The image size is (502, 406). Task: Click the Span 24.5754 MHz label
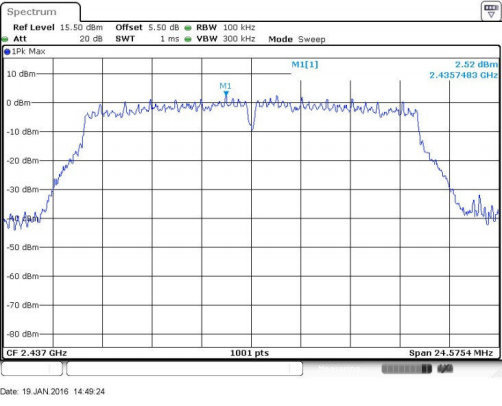(451, 353)
